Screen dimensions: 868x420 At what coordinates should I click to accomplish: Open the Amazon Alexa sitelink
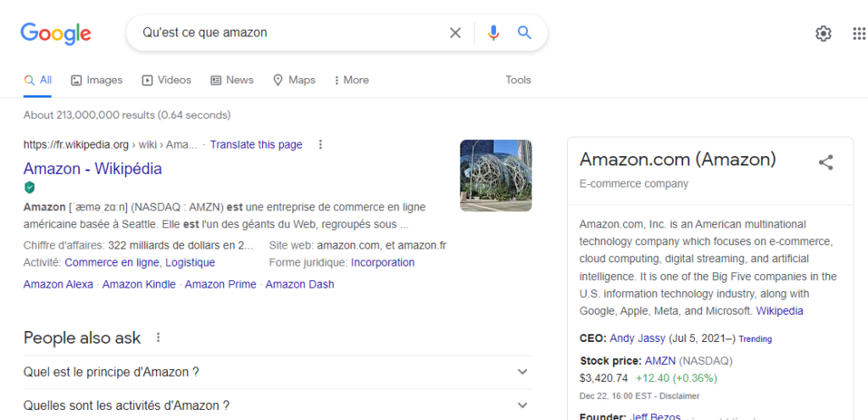click(x=58, y=284)
